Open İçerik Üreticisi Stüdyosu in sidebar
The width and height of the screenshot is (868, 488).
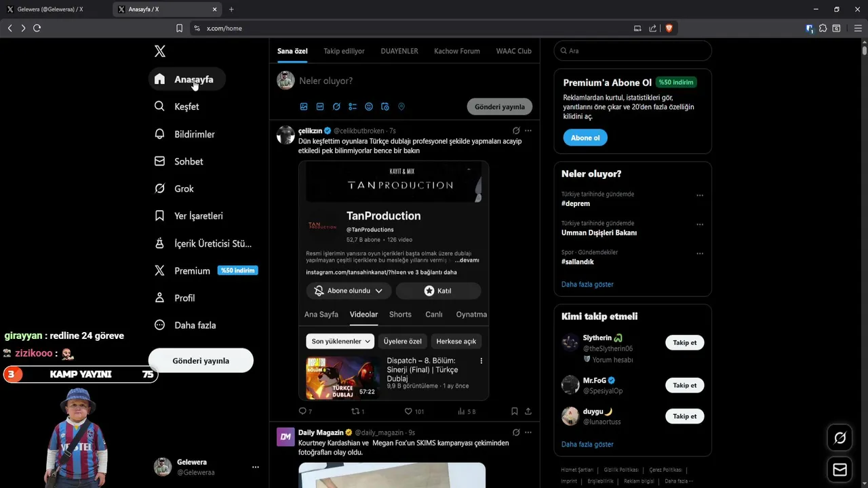tap(203, 243)
